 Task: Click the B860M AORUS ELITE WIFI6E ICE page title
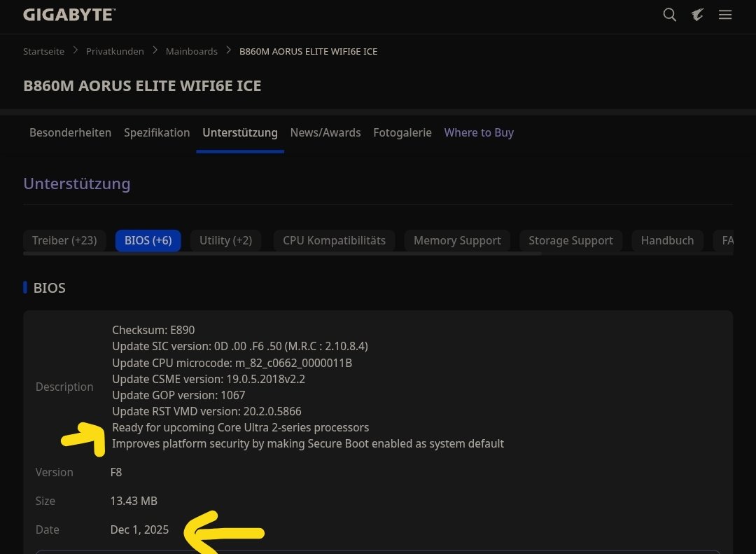[142, 86]
